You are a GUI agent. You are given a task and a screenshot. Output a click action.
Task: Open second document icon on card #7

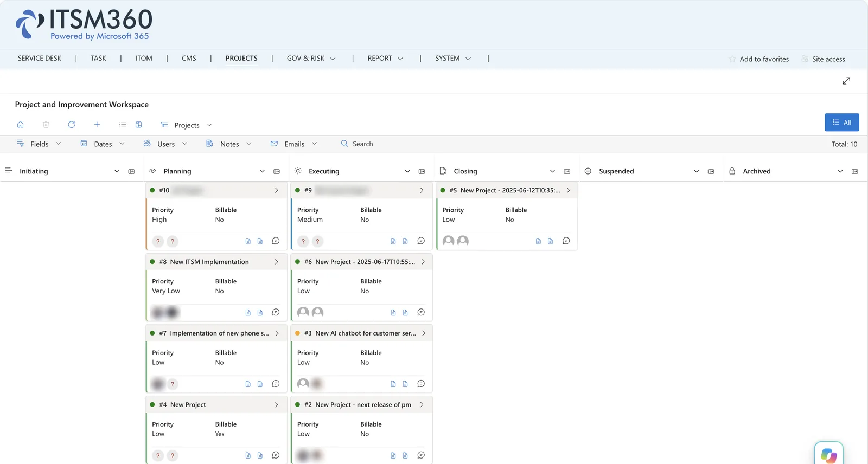[260, 384]
